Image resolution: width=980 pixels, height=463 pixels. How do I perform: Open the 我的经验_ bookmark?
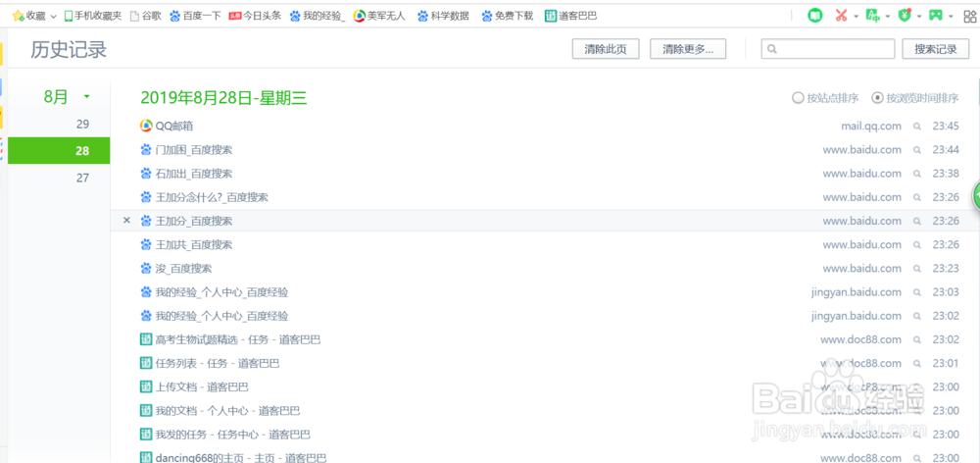[318, 16]
